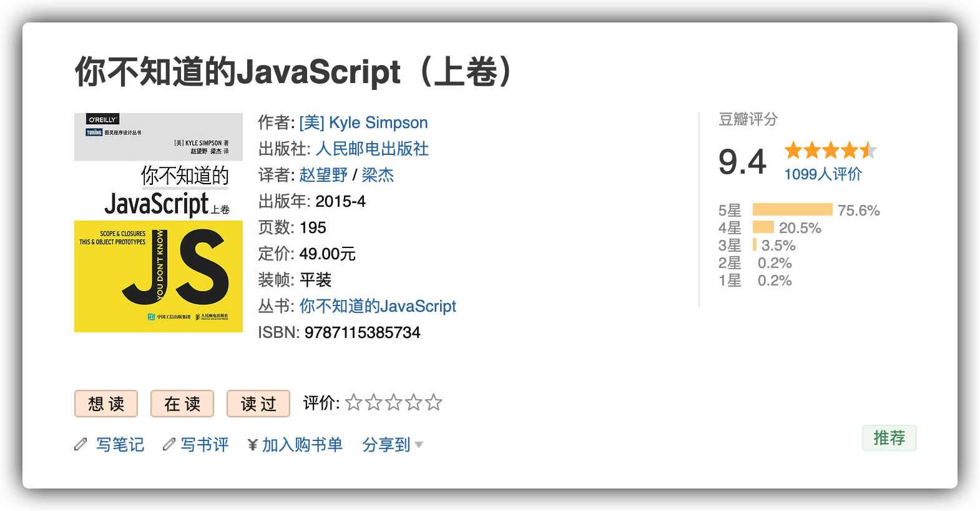Viewport: 980px width, 511px height.
Task: Click the book cover thumbnail
Action: (x=159, y=222)
